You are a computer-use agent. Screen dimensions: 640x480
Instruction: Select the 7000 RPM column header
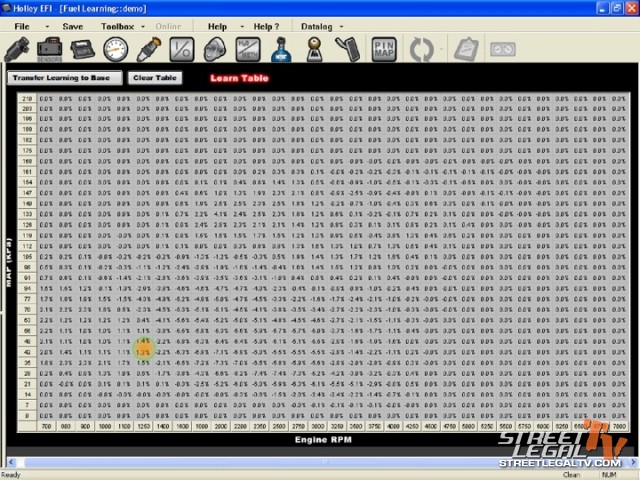[619, 426]
